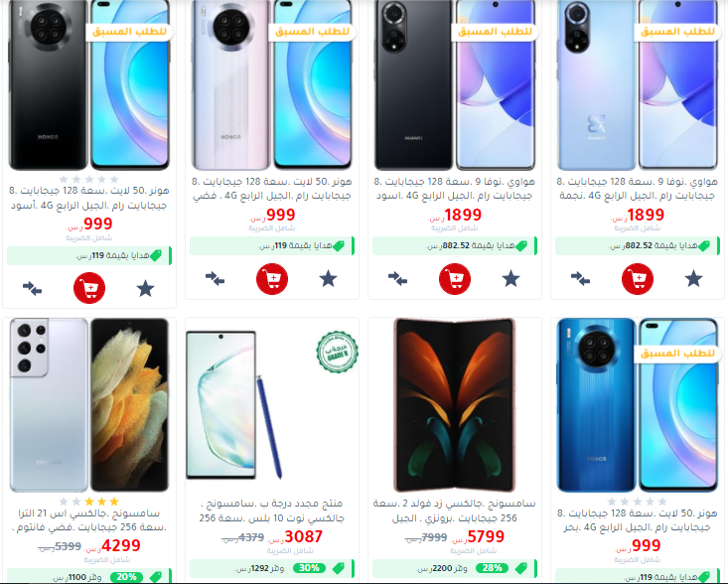Favorite the black Huawei Nova 9 star
Viewport: 728px width, 584px height.
(x=510, y=279)
